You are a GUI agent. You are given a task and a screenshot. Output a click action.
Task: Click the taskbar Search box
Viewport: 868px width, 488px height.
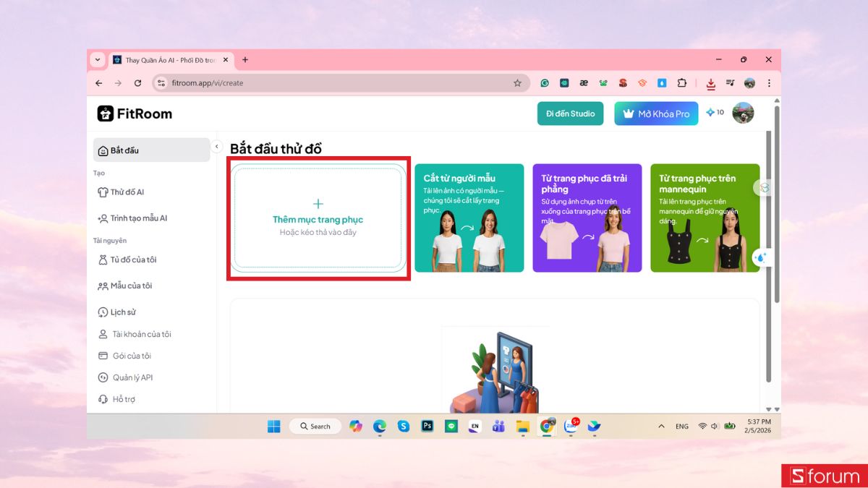[315, 427]
